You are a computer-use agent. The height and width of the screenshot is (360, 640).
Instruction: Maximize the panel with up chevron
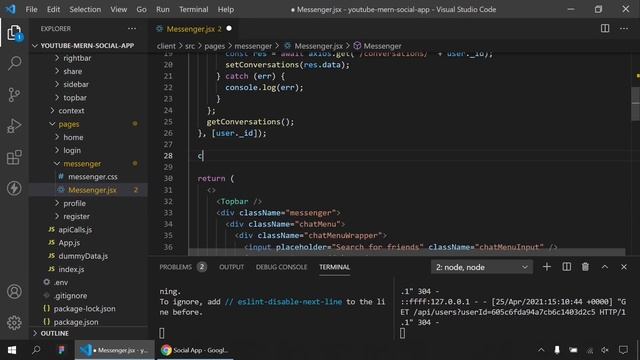[605, 267]
